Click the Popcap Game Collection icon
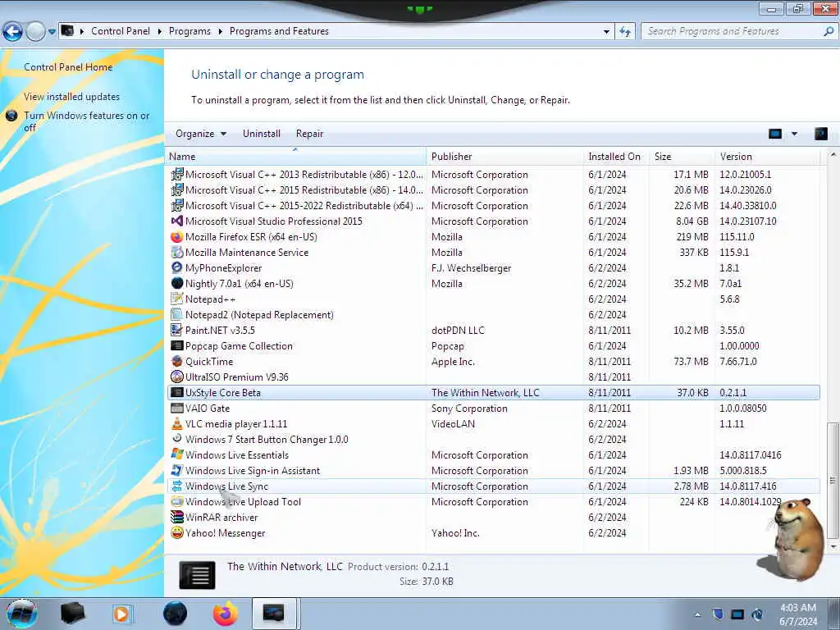840x630 pixels. 177,345
